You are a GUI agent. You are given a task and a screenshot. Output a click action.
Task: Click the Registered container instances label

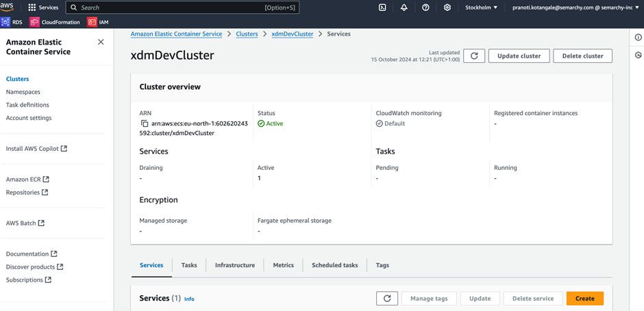536,113
